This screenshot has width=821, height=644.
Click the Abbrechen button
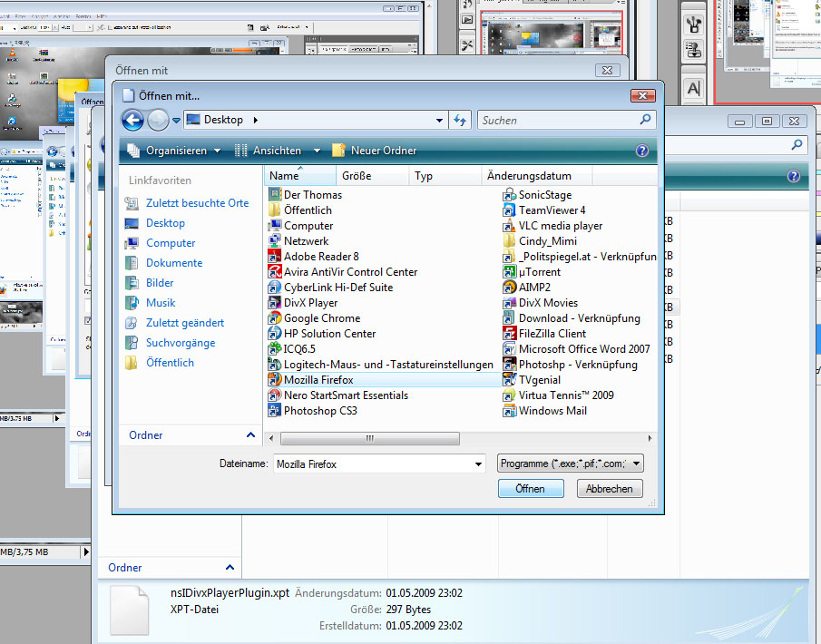click(x=610, y=489)
